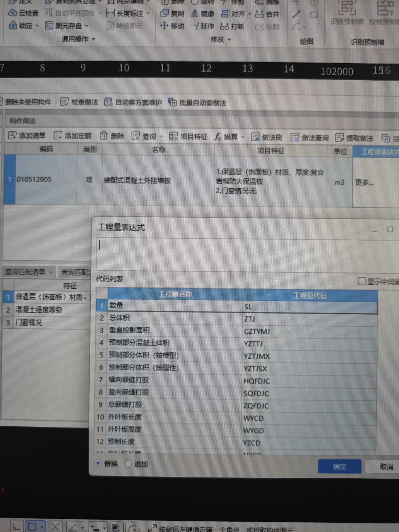Select 门窗情况 feature row

(x=47, y=323)
